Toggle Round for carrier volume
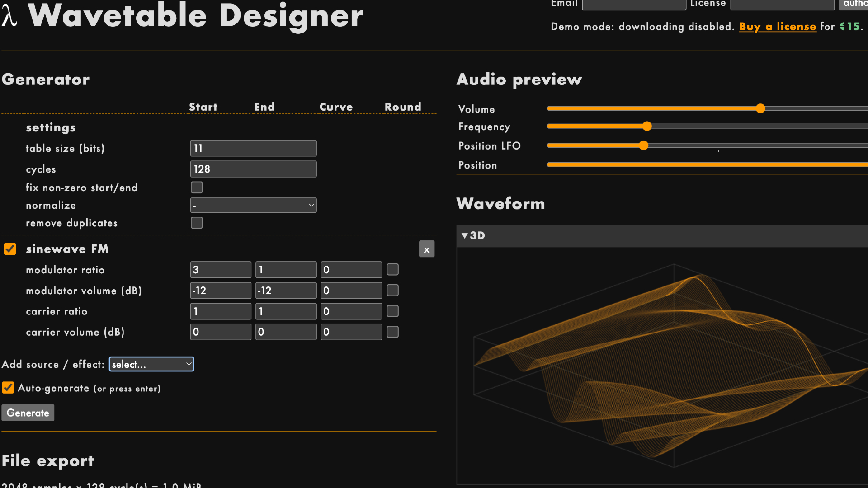Viewport: 868px width, 488px height. click(392, 332)
